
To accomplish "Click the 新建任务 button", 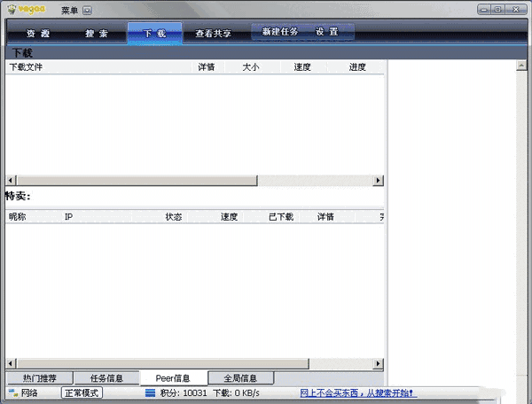I will click(280, 32).
